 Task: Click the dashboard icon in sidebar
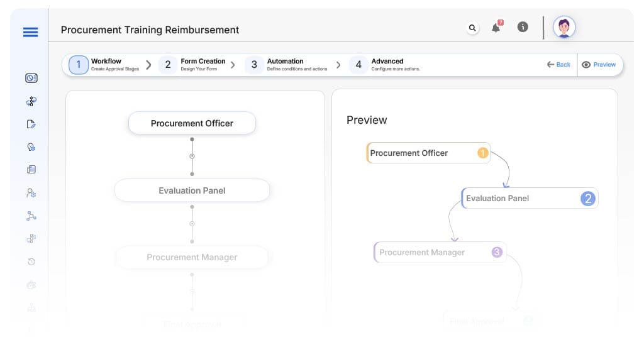click(31, 78)
